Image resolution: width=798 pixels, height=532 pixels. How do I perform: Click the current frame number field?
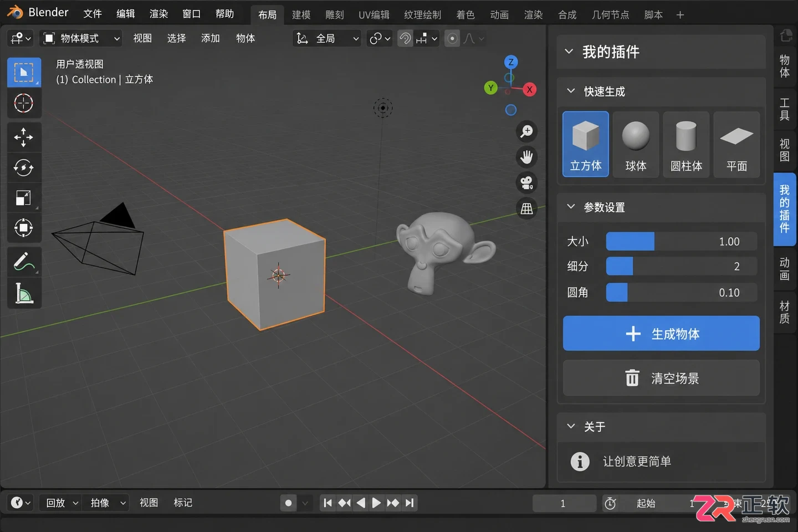point(564,503)
